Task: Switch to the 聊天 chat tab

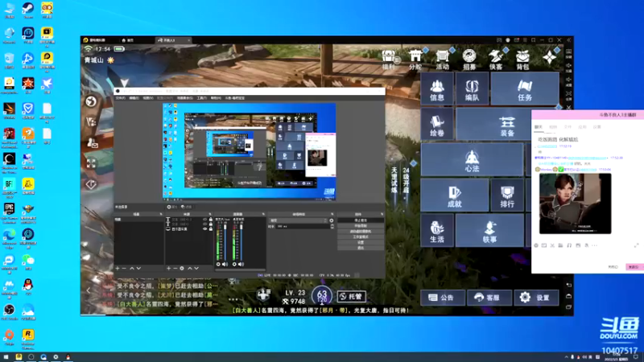Action: (539, 127)
